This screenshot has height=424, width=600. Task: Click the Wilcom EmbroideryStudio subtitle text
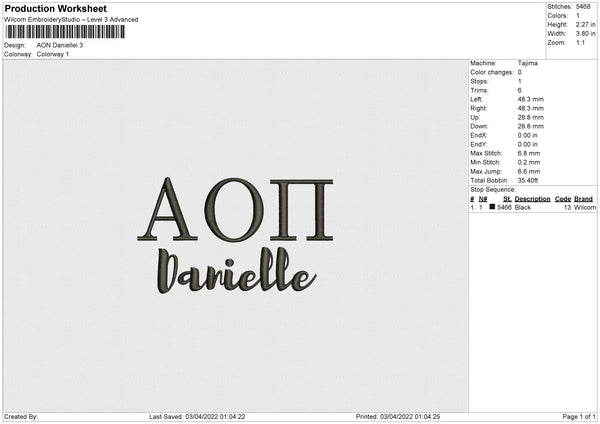[71, 20]
